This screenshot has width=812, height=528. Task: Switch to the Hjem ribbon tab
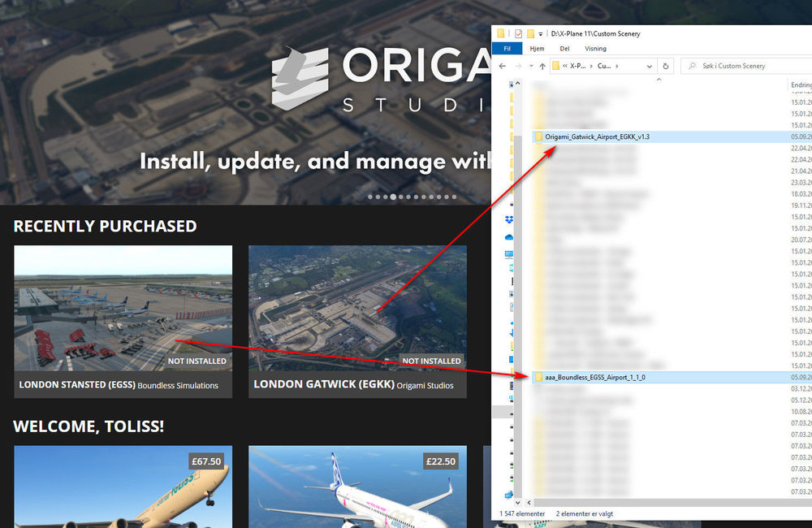536,49
